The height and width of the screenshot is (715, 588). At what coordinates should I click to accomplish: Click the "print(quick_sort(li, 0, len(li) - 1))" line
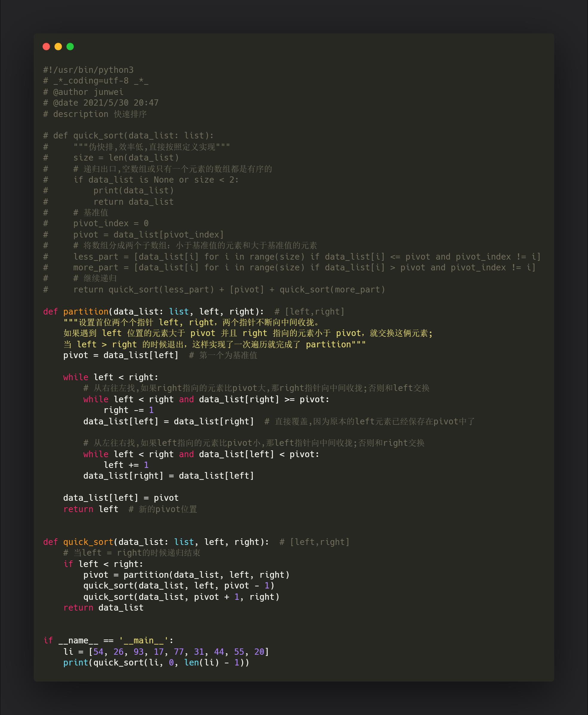pos(156,662)
